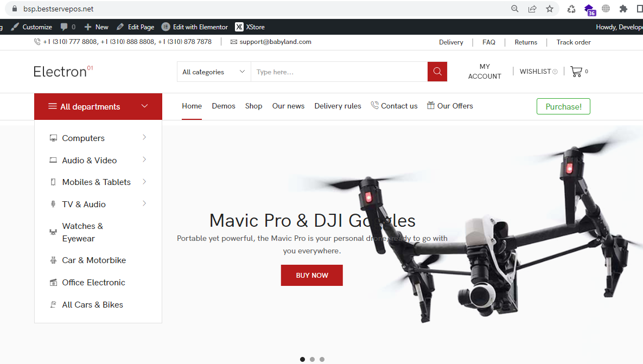Bookmark the page with the star icon

pyautogui.click(x=550, y=9)
